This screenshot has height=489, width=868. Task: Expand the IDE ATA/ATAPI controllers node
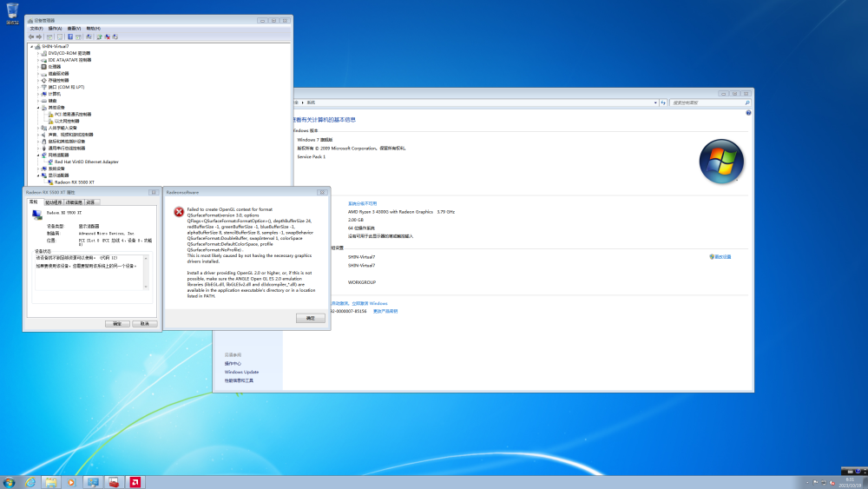[x=38, y=60]
